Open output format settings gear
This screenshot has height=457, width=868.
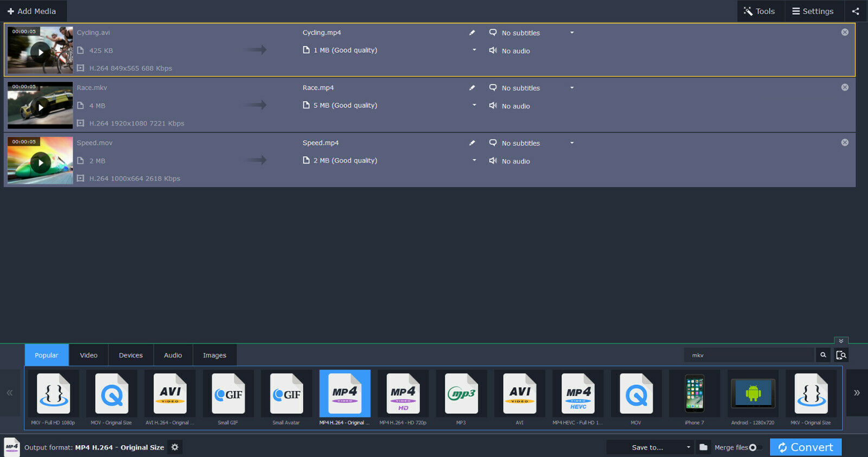[x=175, y=447]
